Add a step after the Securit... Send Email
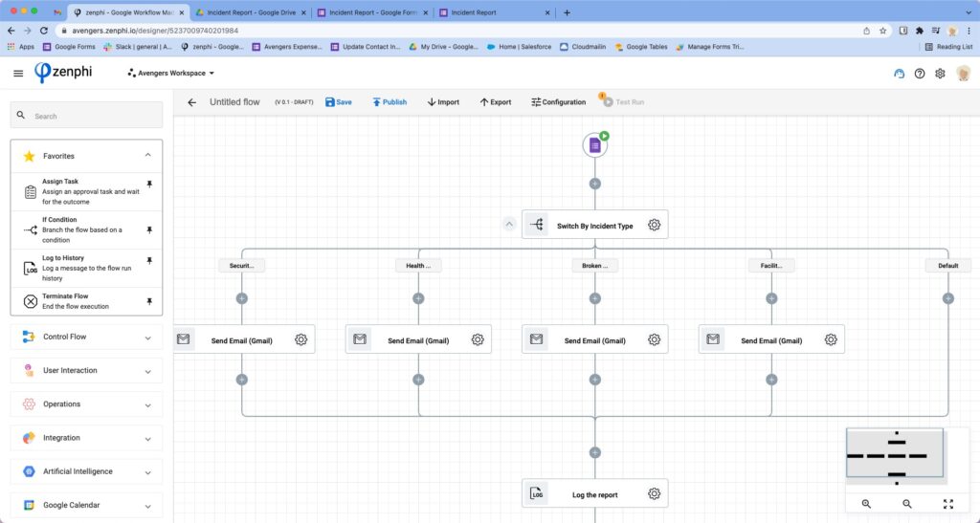This screenshot has height=523, width=980. (242, 380)
